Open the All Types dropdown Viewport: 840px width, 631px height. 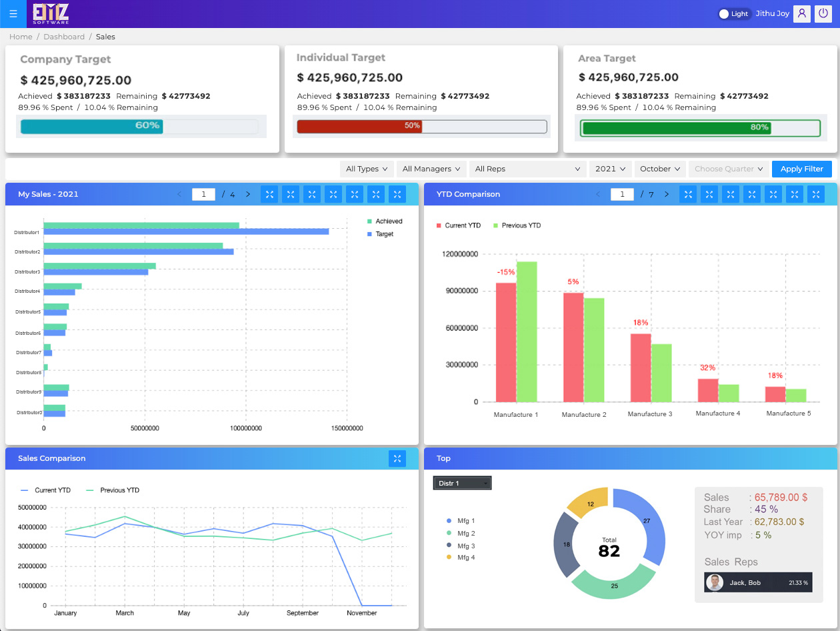(367, 169)
